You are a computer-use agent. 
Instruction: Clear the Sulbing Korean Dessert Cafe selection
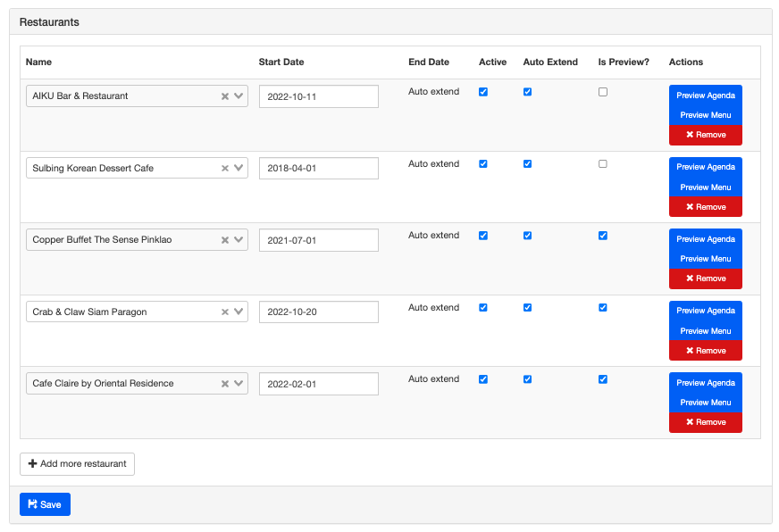click(225, 168)
